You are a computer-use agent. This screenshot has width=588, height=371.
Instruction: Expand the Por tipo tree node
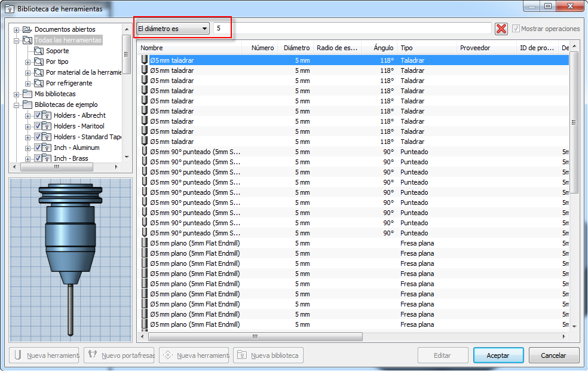pyautogui.click(x=27, y=62)
